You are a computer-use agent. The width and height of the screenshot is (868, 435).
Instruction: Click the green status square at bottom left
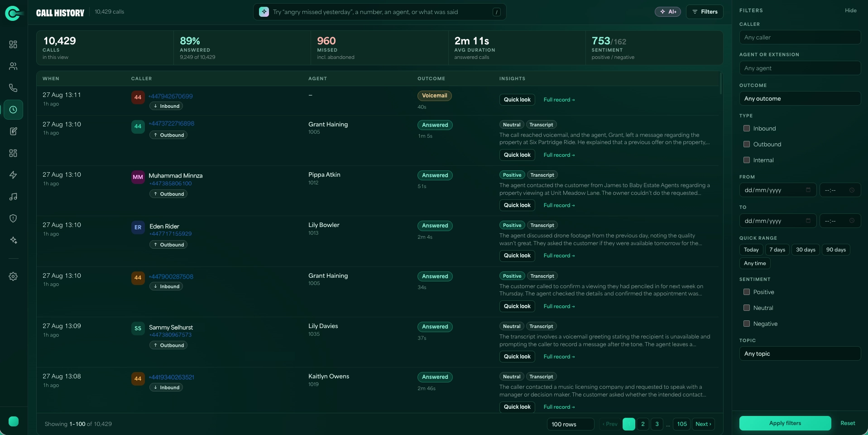click(14, 421)
